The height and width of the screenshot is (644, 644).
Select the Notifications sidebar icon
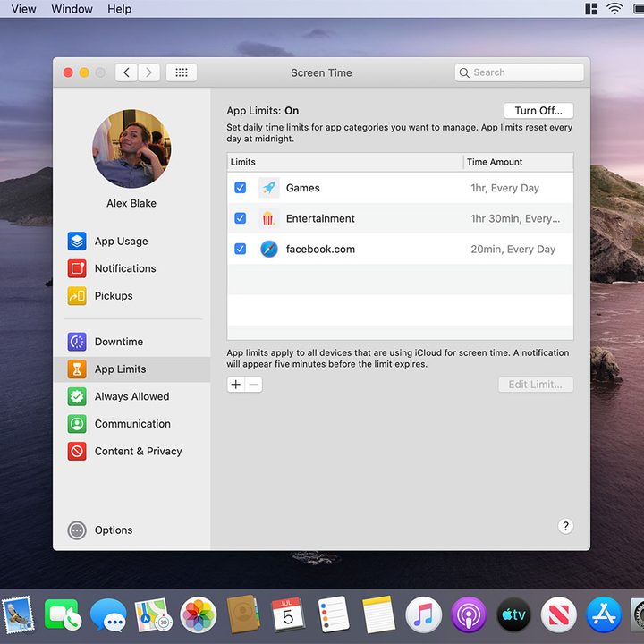(77, 268)
